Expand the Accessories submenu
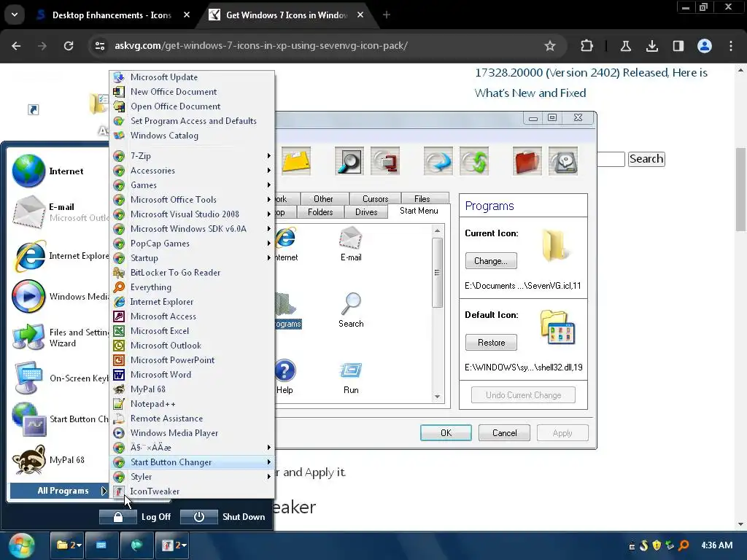Viewport: 747px width, 560px height. [193, 171]
